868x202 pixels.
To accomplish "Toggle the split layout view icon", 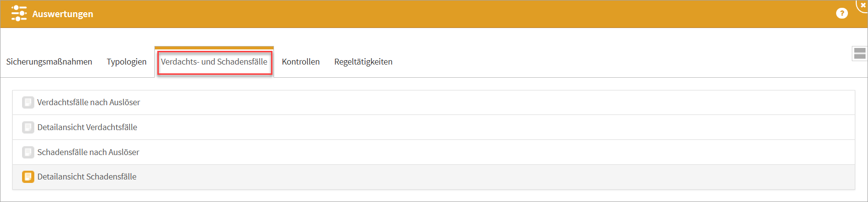I will pyautogui.click(x=859, y=53).
